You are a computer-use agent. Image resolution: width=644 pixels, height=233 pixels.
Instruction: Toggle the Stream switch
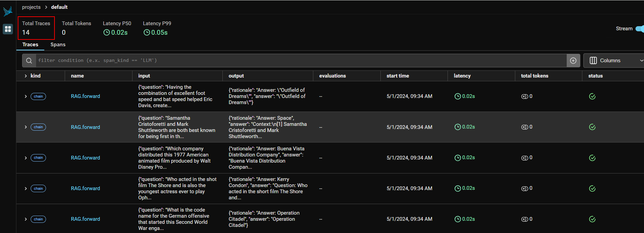pyautogui.click(x=639, y=29)
